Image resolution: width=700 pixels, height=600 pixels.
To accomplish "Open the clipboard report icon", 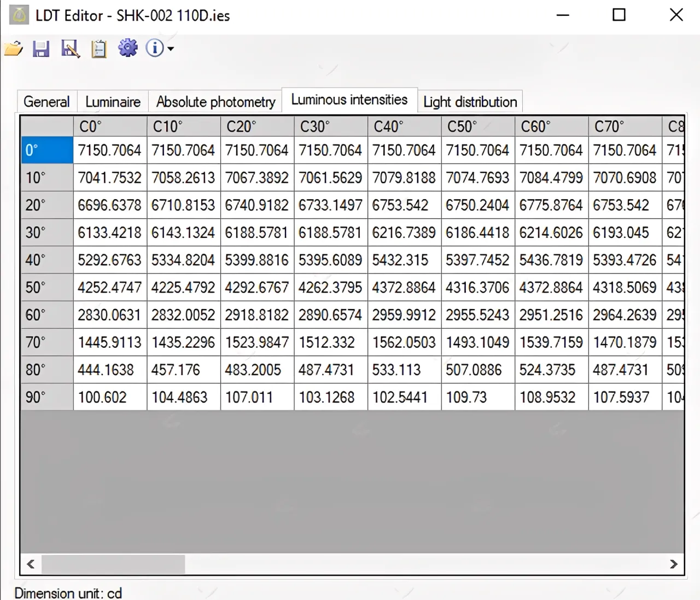I will point(99,48).
